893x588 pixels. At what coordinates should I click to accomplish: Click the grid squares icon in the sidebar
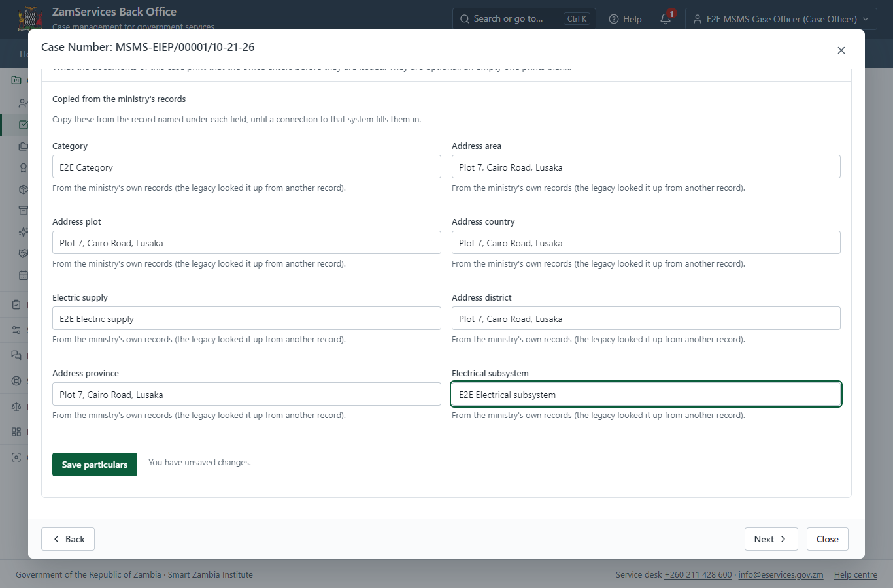16,432
